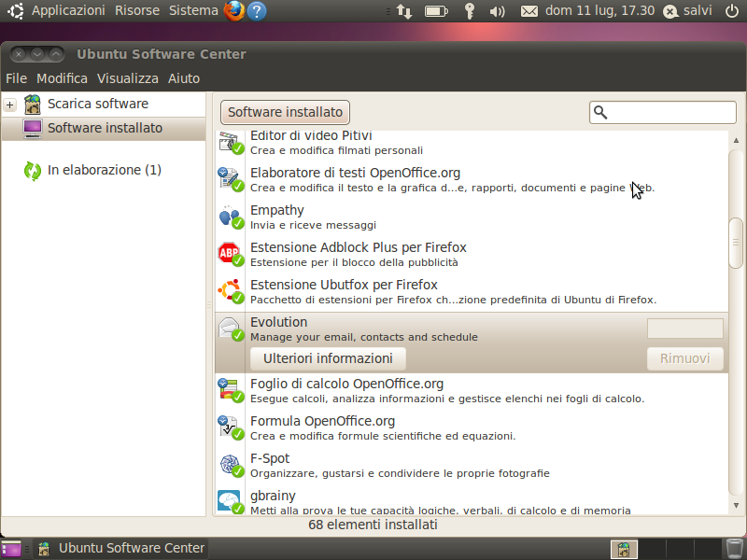Click the Evolution mail icon

[x=231, y=329]
